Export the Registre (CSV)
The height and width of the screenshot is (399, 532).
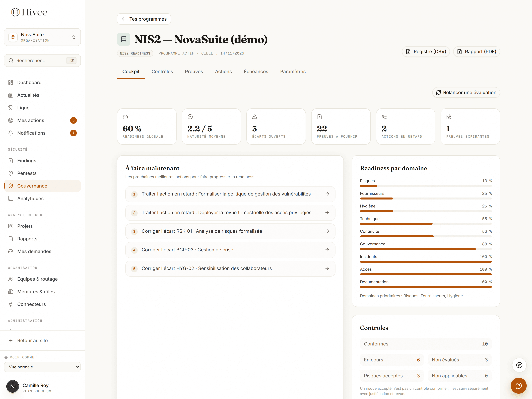pos(426,52)
